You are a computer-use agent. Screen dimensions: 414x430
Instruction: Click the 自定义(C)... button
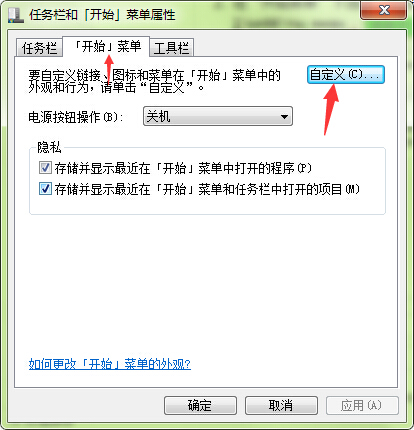pos(346,75)
